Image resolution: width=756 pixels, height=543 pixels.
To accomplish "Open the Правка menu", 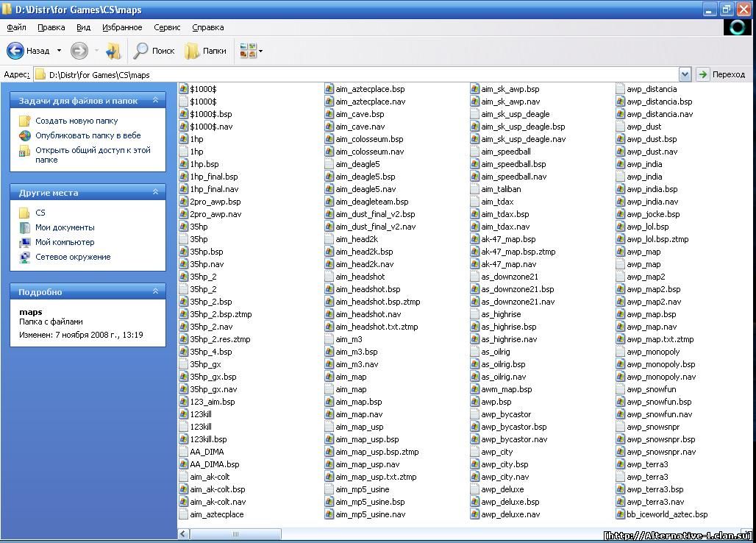I will pyautogui.click(x=51, y=27).
